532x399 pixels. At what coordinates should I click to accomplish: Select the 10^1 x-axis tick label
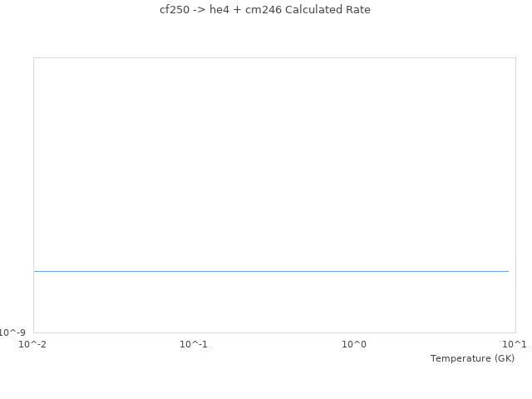515,344
